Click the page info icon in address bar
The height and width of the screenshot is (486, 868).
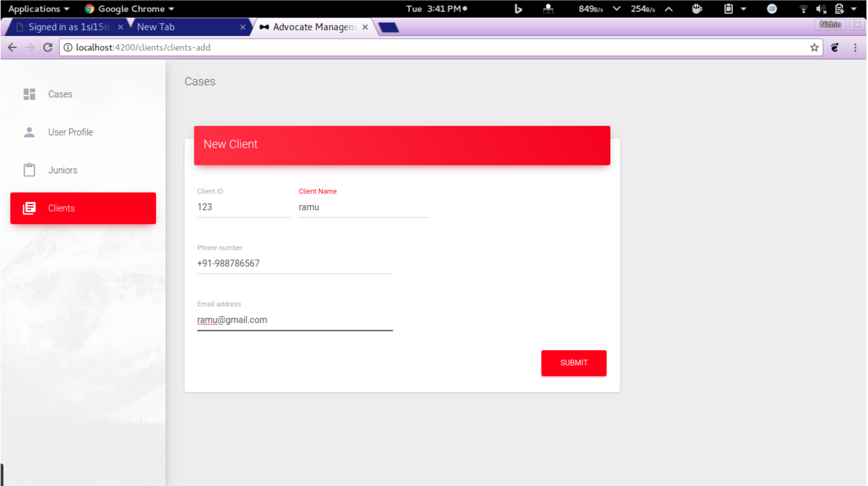click(68, 48)
